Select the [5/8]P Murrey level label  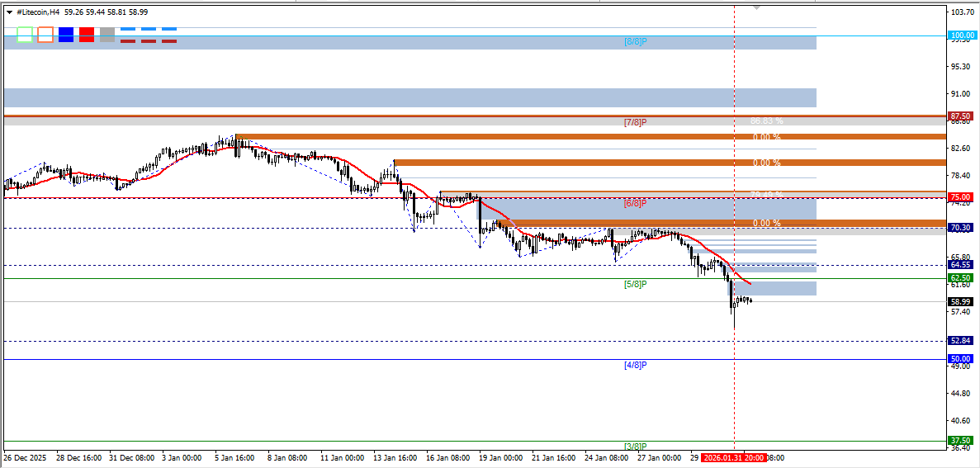click(635, 284)
